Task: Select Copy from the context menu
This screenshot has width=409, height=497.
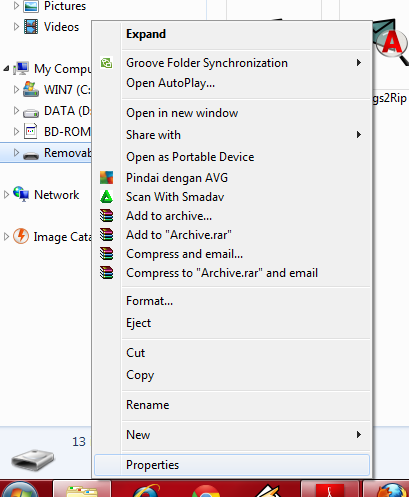Action: coord(232,375)
